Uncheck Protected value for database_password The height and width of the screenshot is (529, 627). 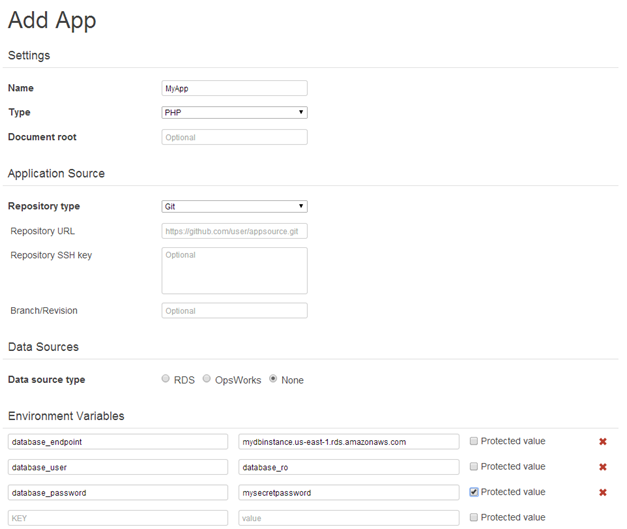[473, 492]
